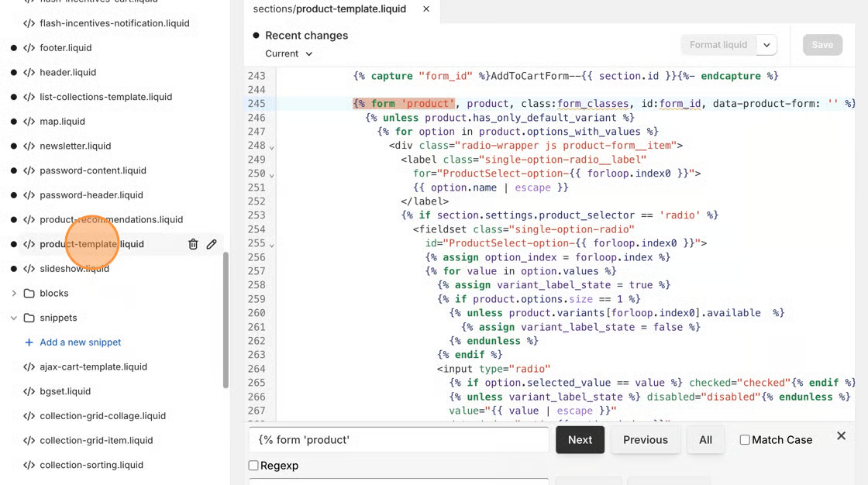Screen dimensions: 868x485
Task: Expand the blocks folder chevron
Action: pos(14,294)
